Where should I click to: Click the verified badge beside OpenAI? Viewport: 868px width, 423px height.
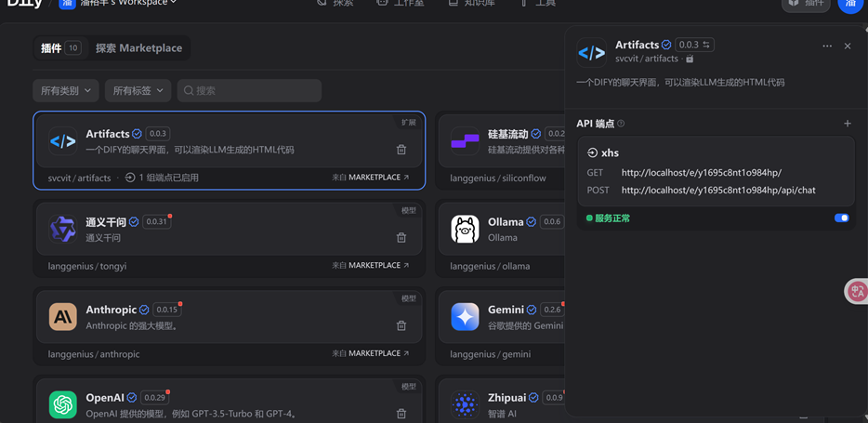click(132, 398)
